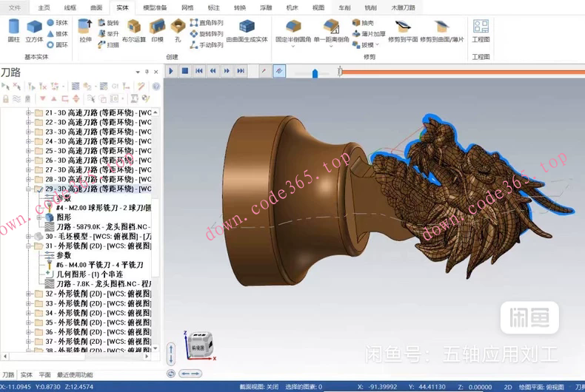Expand operation 32 - 外形铣削 (2D) node
This screenshot has width=585, height=392.
tap(29, 294)
